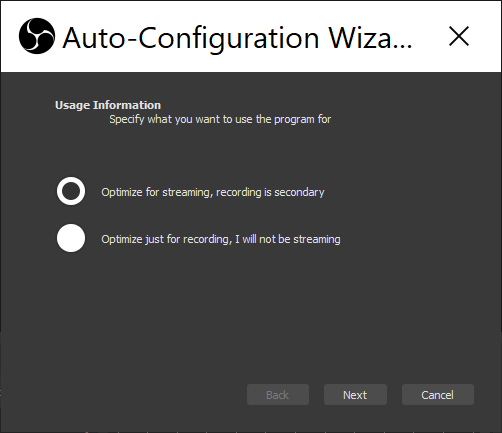Proceed with the Next button
Image resolution: width=502 pixels, height=433 pixels.
pyautogui.click(x=355, y=395)
